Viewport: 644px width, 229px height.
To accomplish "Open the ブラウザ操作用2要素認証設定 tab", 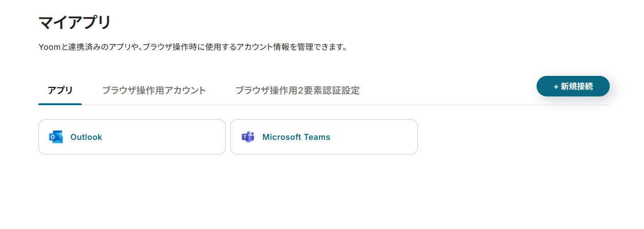I will [x=298, y=91].
